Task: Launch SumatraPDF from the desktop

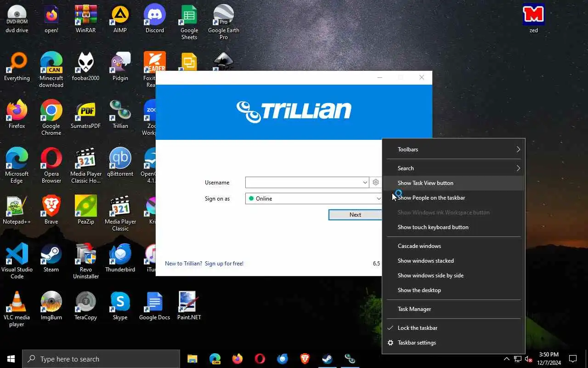Action: [86, 115]
